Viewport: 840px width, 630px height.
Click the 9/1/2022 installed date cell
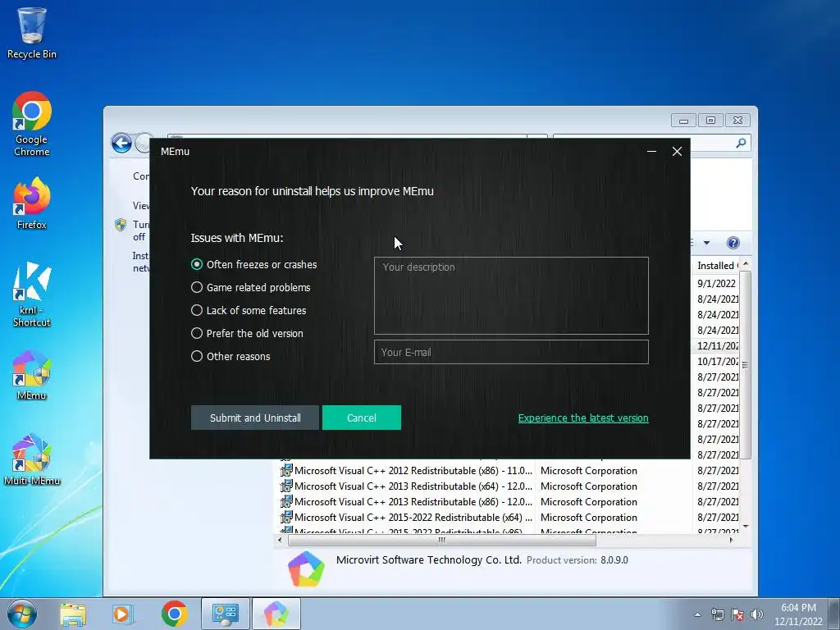(x=716, y=283)
